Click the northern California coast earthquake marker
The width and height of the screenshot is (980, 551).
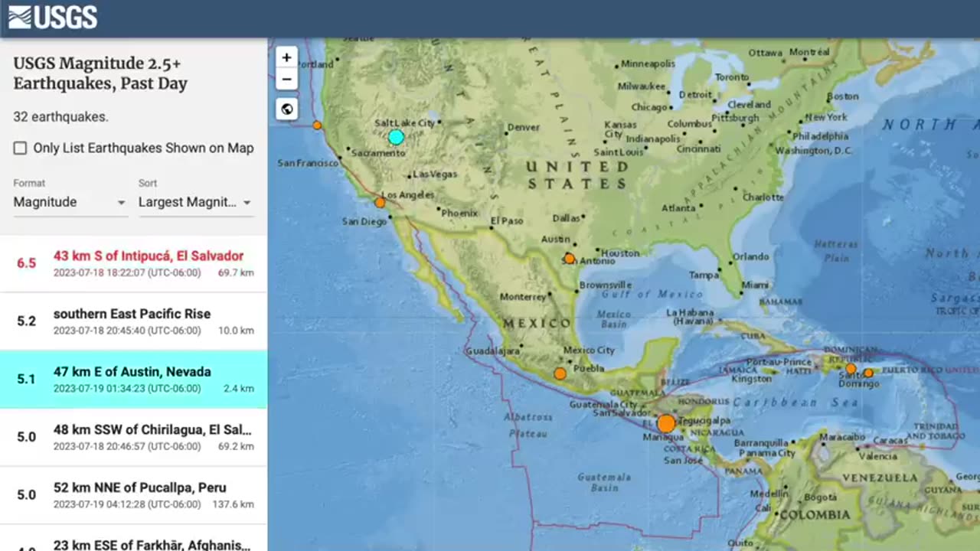[317, 125]
